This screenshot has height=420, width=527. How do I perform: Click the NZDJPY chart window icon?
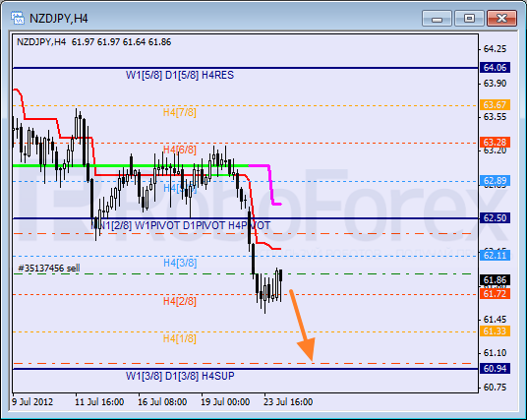pyautogui.click(x=17, y=18)
